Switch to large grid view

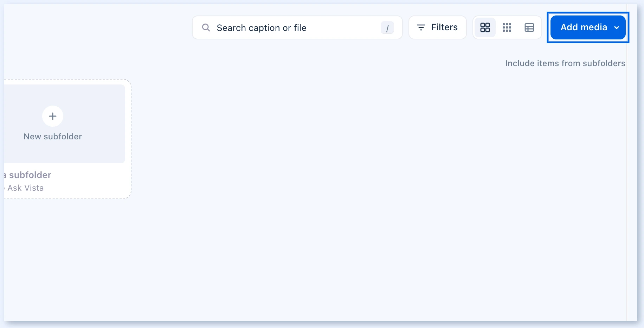pyautogui.click(x=485, y=27)
